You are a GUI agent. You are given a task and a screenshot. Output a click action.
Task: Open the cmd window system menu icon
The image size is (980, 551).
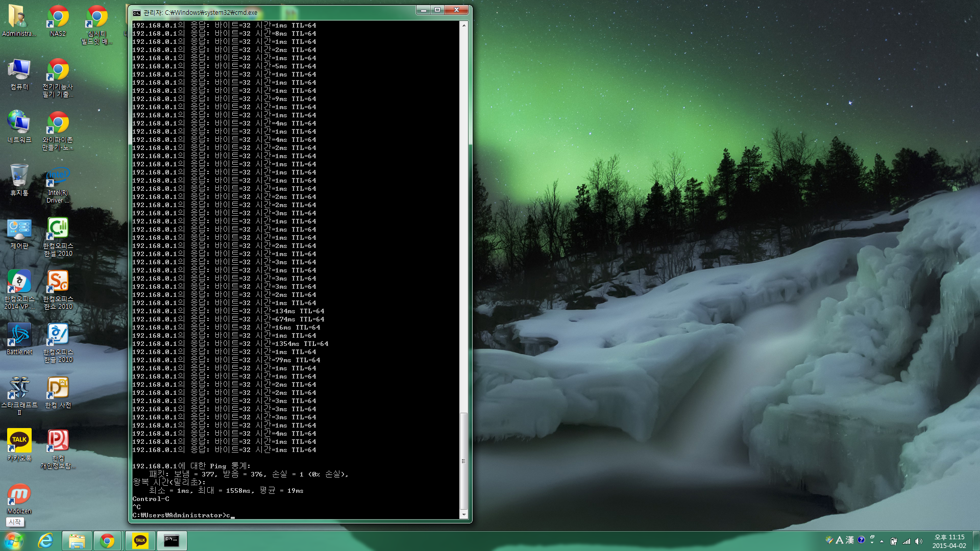(136, 13)
